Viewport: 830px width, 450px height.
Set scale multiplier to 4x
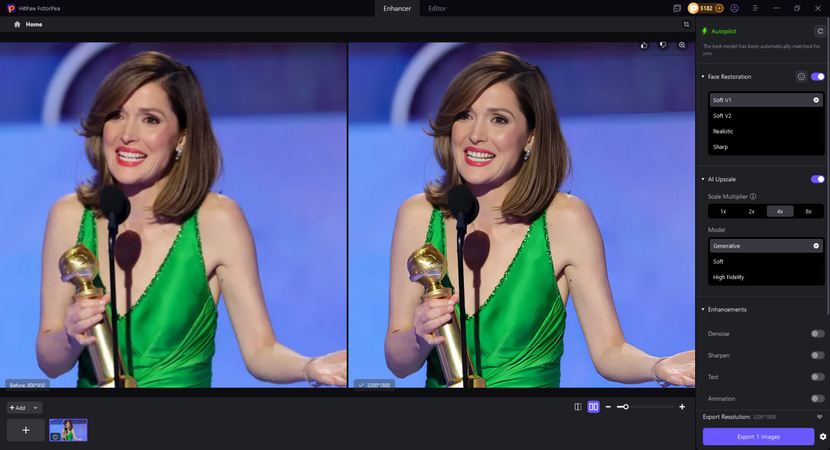coord(780,211)
